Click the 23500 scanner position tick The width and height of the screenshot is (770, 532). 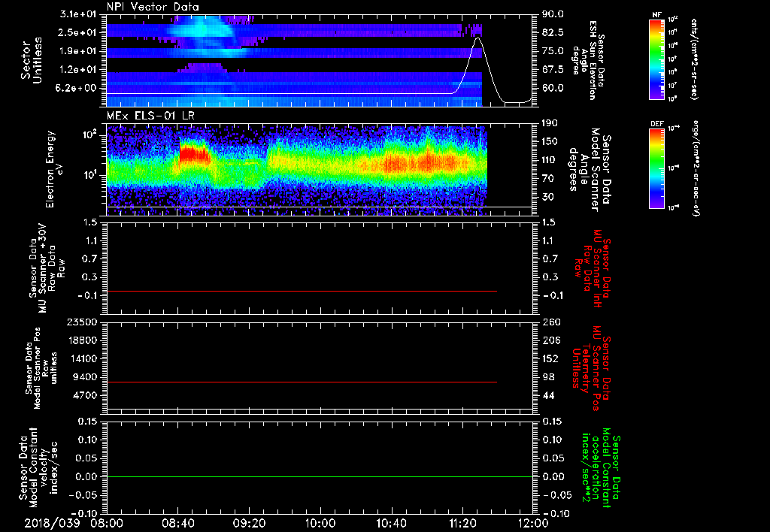point(83,322)
